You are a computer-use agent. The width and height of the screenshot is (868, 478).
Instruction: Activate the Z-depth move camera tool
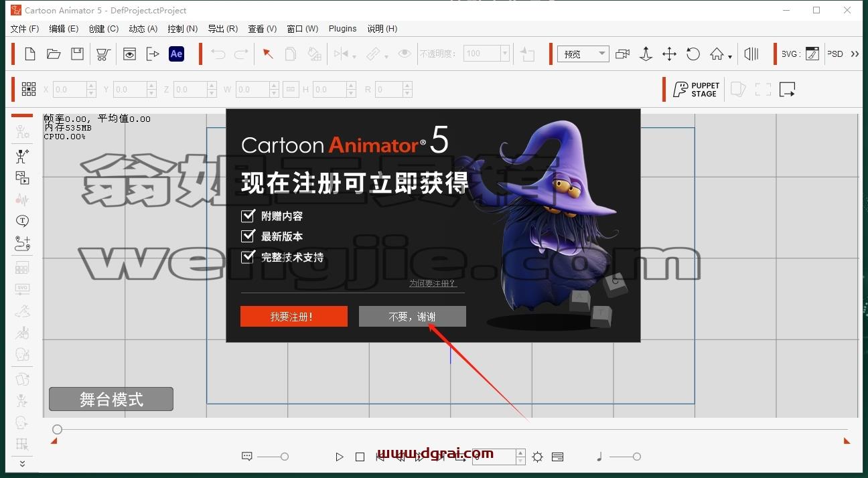pos(646,54)
